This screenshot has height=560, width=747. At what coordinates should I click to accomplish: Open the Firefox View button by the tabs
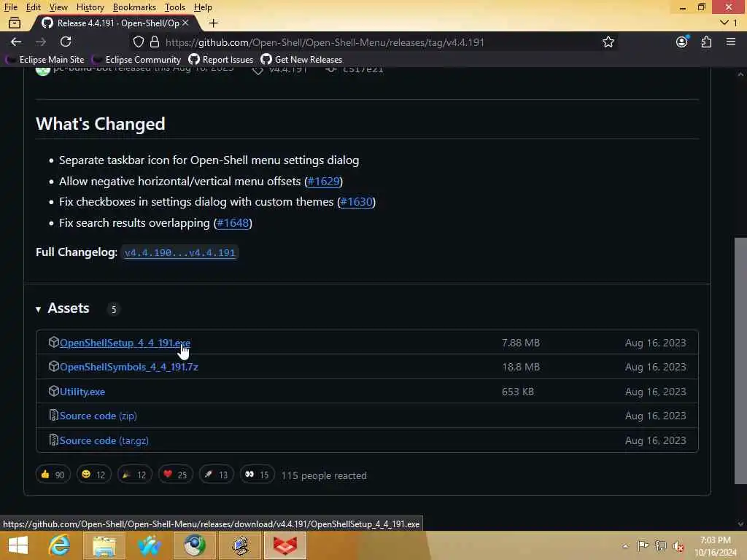point(15,23)
